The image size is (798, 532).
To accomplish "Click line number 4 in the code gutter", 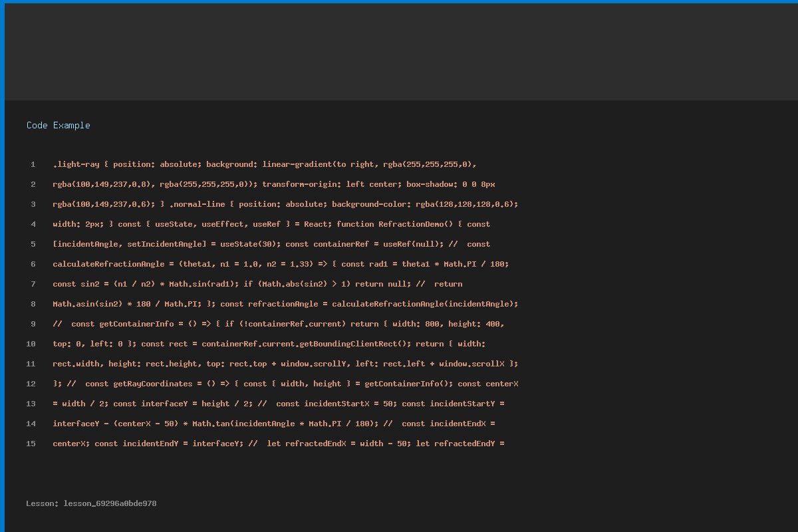I will 33,224.
